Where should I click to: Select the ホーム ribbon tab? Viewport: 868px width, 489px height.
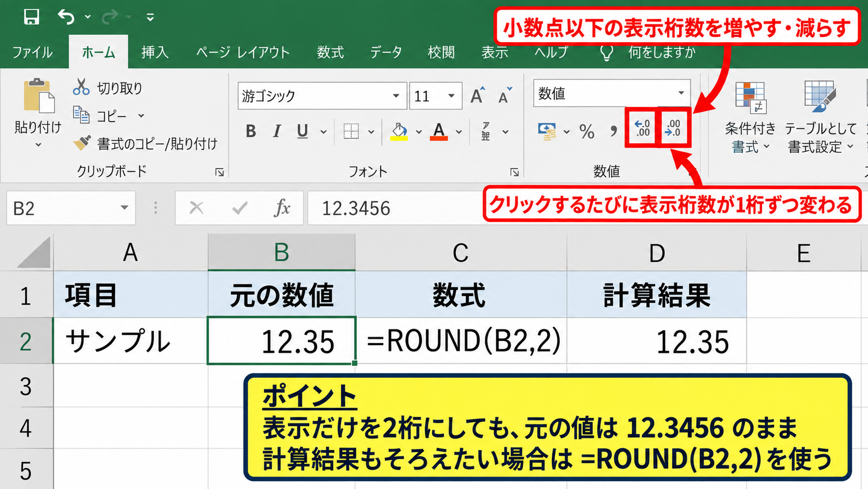coord(98,52)
